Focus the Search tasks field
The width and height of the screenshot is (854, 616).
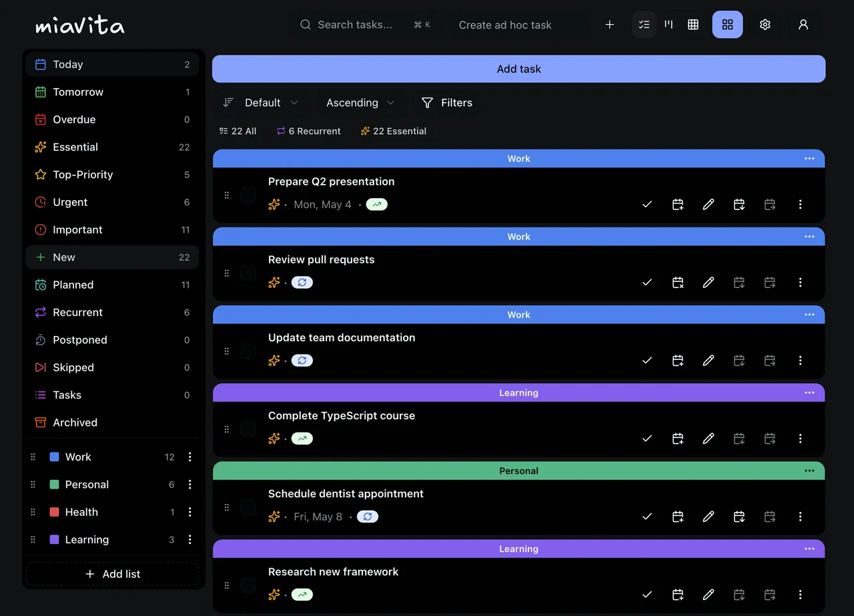point(366,25)
